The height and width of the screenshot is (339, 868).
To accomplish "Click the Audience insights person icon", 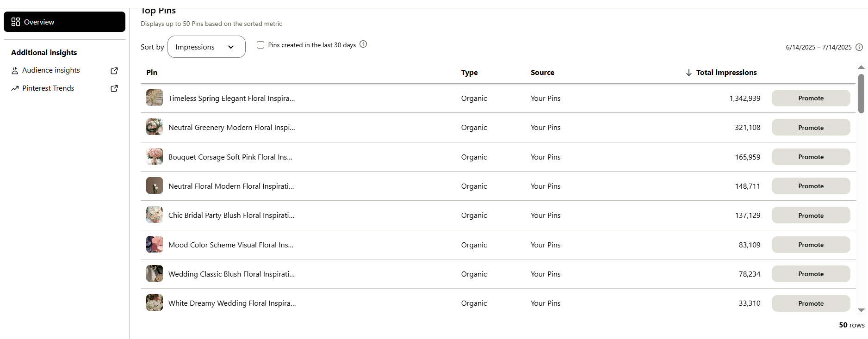I will tap(15, 70).
